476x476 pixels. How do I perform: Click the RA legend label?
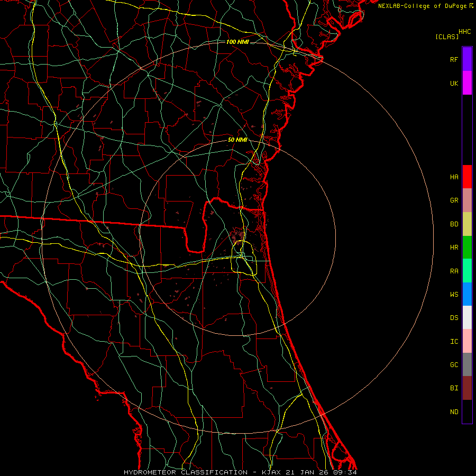[454, 271]
